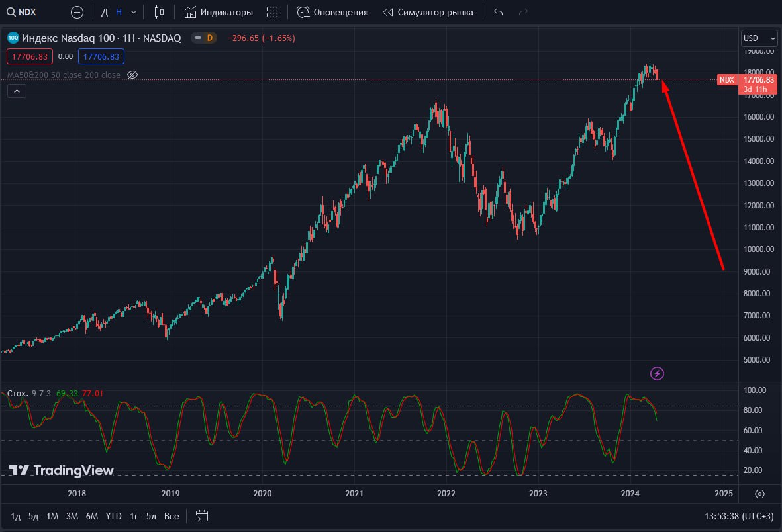782x532 pixels.
Task: Click the 0.00 spread value
Action: click(66, 56)
